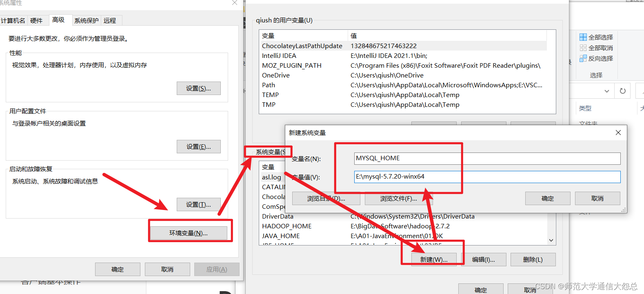Click 删除(L) for system variables
The height and width of the screenshot is (294, 644).
click(x=533, y=260)
